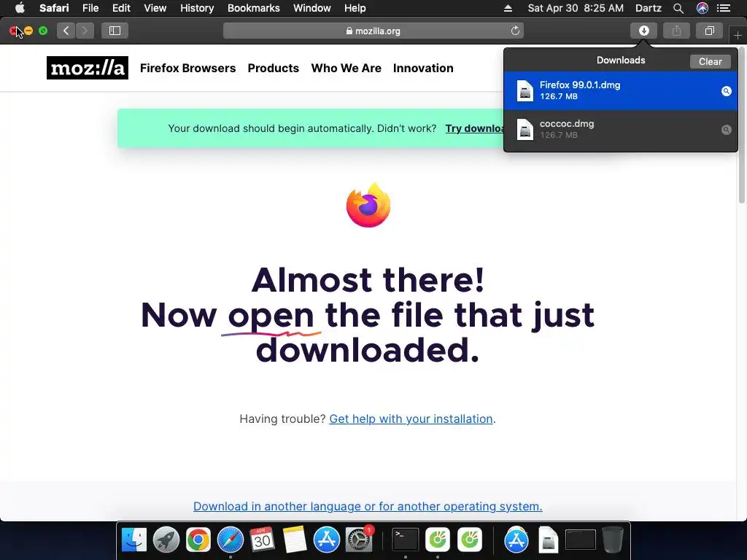Open Notification Center list icon
747x560 pixels.
point(724,8)
